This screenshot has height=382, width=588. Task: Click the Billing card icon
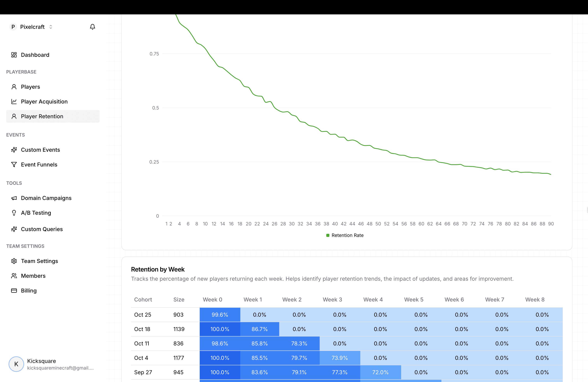coord(14,291)
